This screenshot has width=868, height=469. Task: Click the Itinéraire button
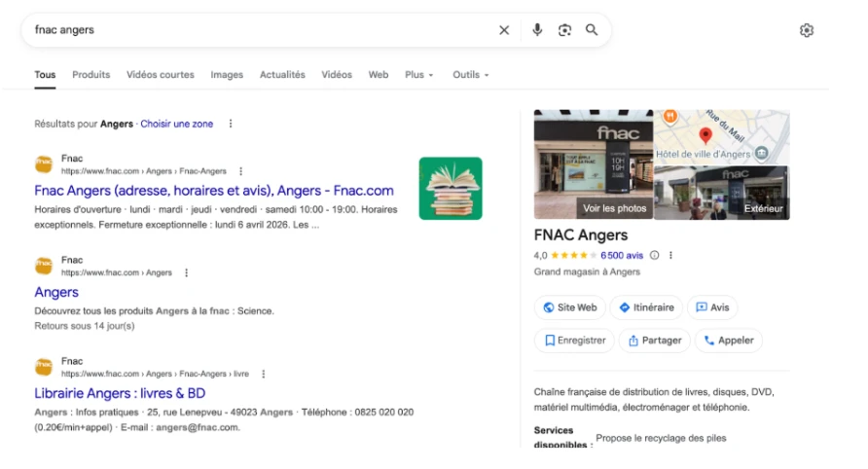pos(646,307)
